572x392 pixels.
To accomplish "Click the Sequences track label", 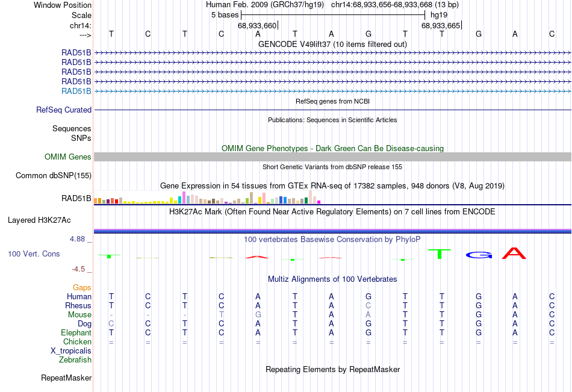I will (x=72, y=128).
